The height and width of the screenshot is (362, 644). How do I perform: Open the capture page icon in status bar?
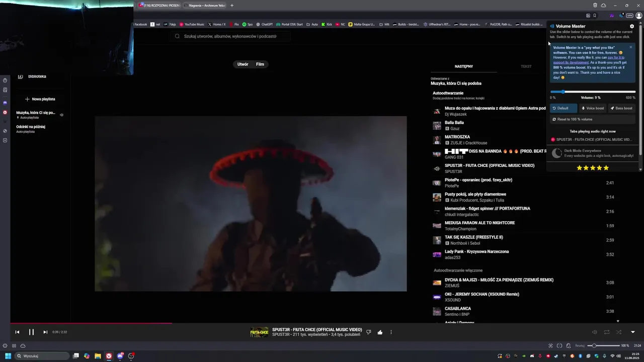(550, 345)
